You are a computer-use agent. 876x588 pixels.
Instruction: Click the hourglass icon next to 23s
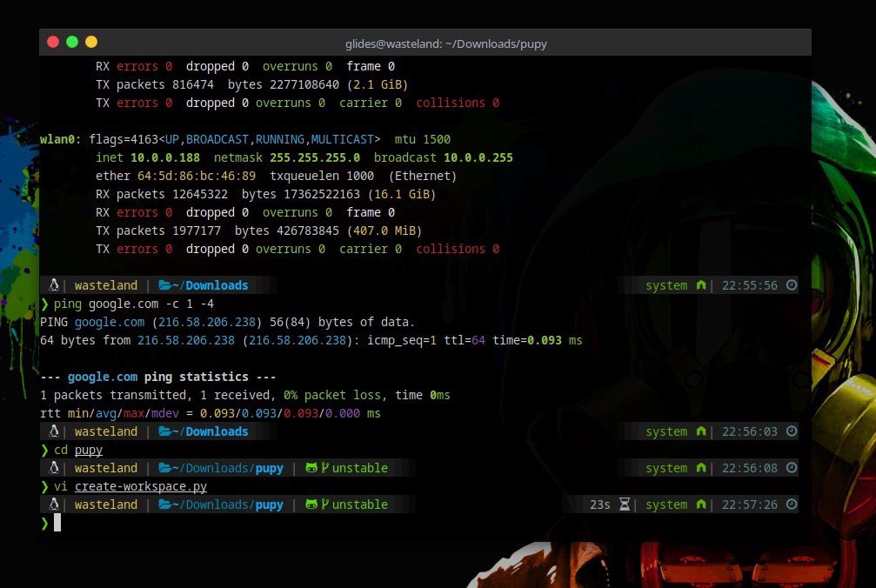pyautogui.click(x=624, y=504)
